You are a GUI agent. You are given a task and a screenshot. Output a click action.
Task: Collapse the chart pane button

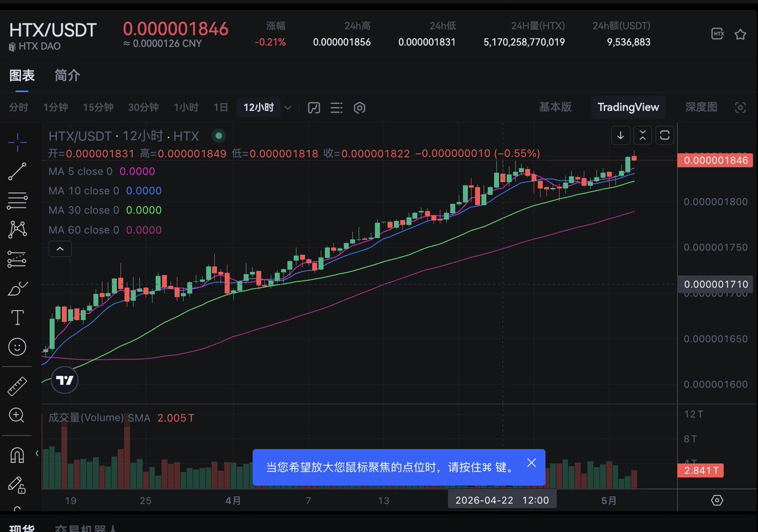coord(642,135)
